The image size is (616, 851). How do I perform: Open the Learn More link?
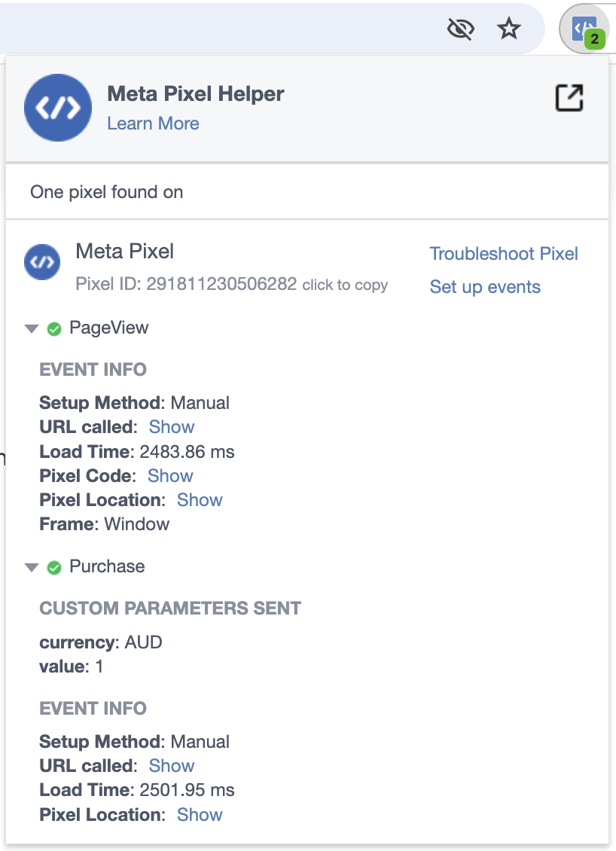pos(153,124)
